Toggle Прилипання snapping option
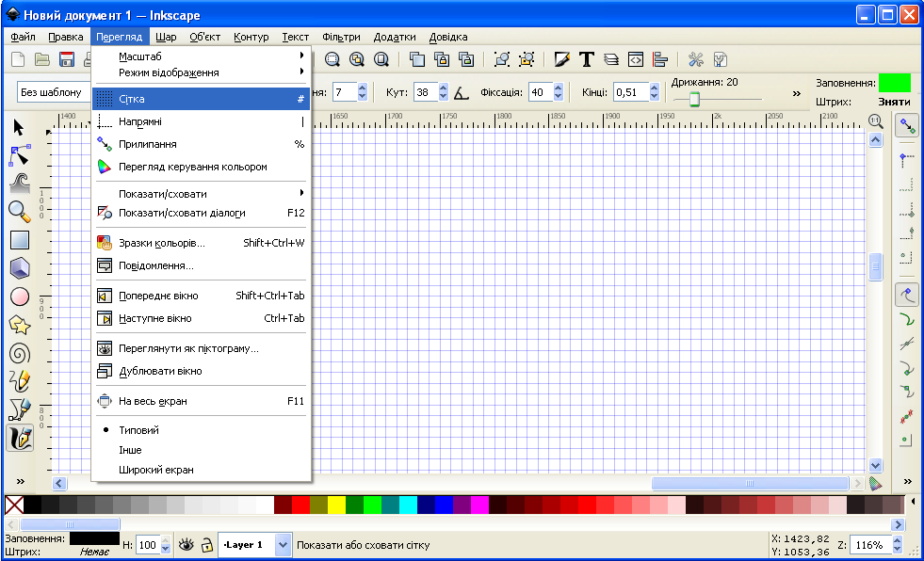Screen dimensions: 924x561 tap(201, 144)
